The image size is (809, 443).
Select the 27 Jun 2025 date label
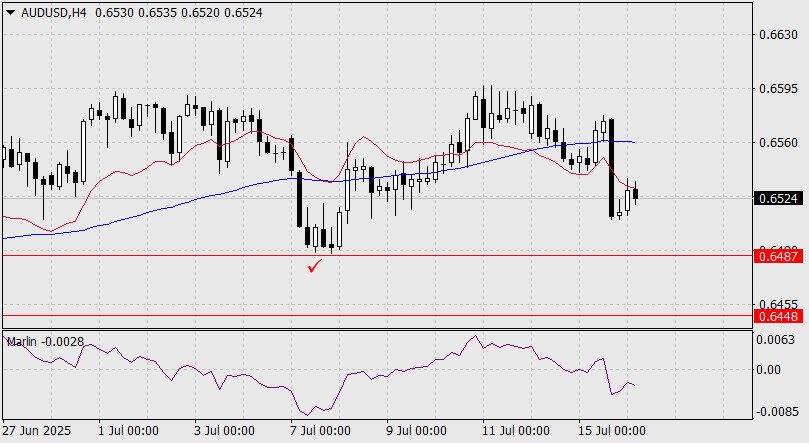(37, 431)
